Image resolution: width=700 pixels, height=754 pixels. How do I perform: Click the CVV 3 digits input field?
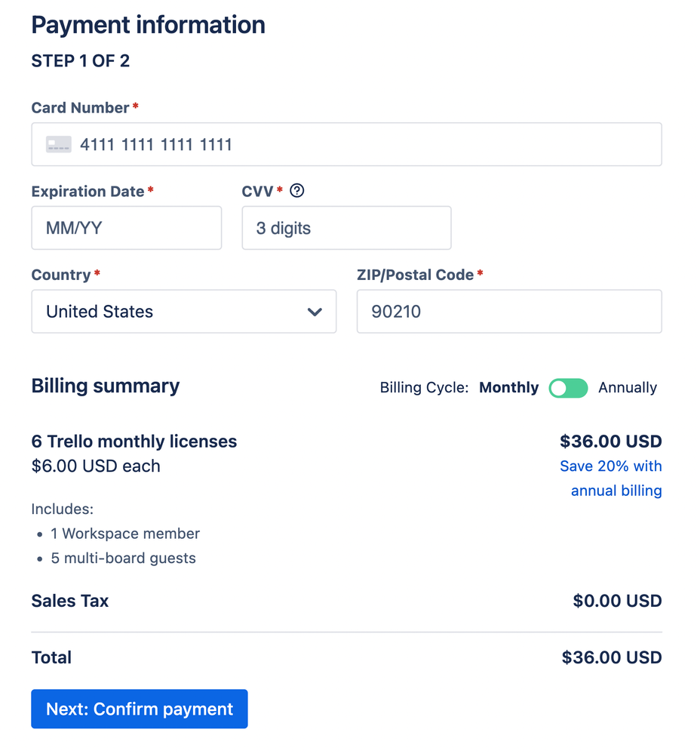(x=346, y=228)
